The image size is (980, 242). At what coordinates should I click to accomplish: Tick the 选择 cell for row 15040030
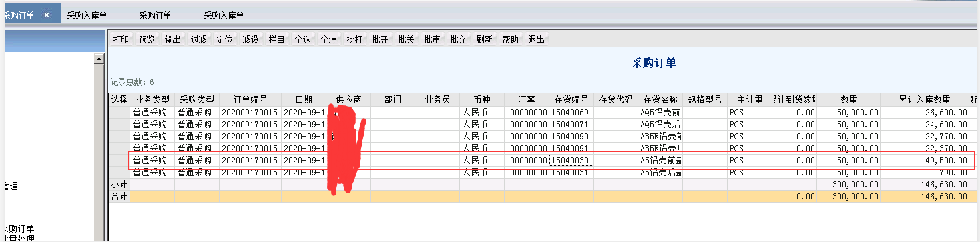[119, 161]
